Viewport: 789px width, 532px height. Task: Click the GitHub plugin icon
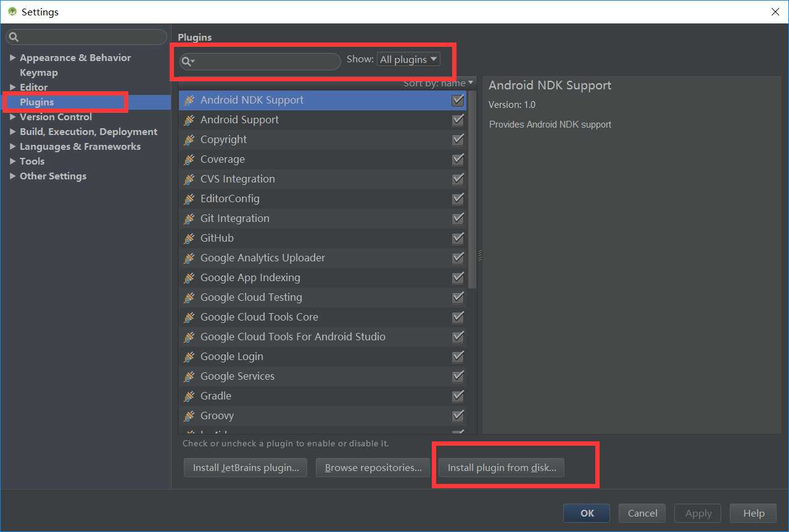click(189, 239)
